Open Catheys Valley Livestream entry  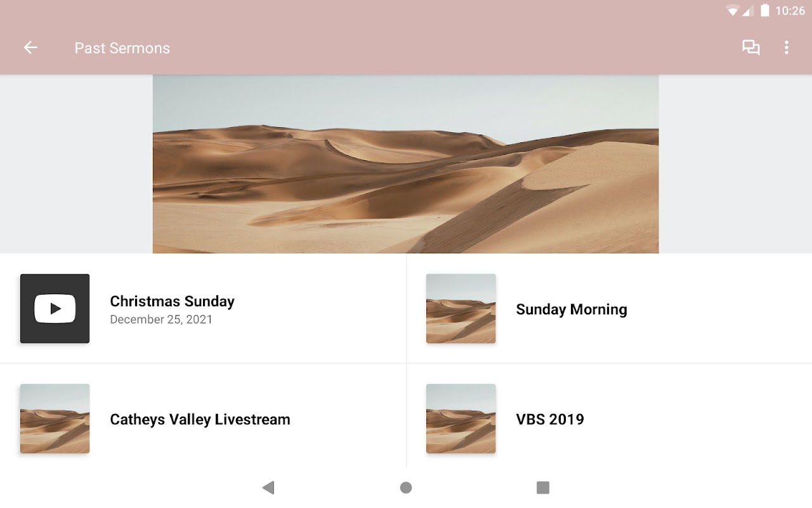[x=200, y=419]
